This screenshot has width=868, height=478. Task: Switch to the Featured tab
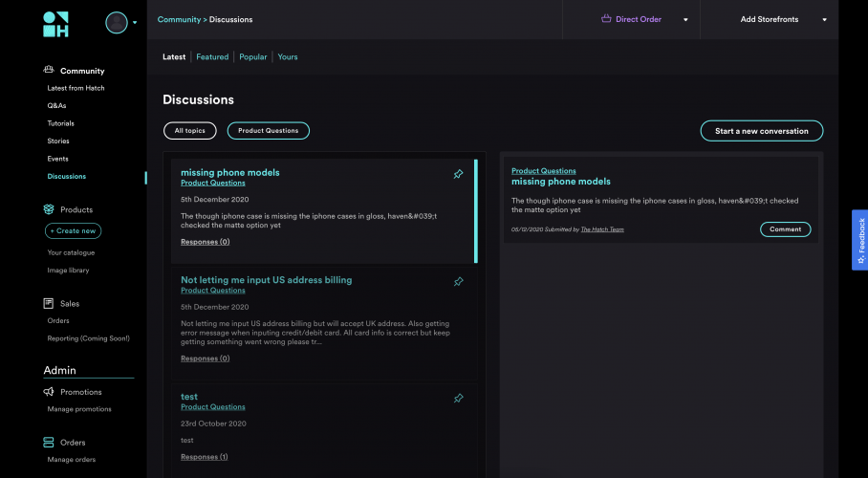[x=212, y=56]
